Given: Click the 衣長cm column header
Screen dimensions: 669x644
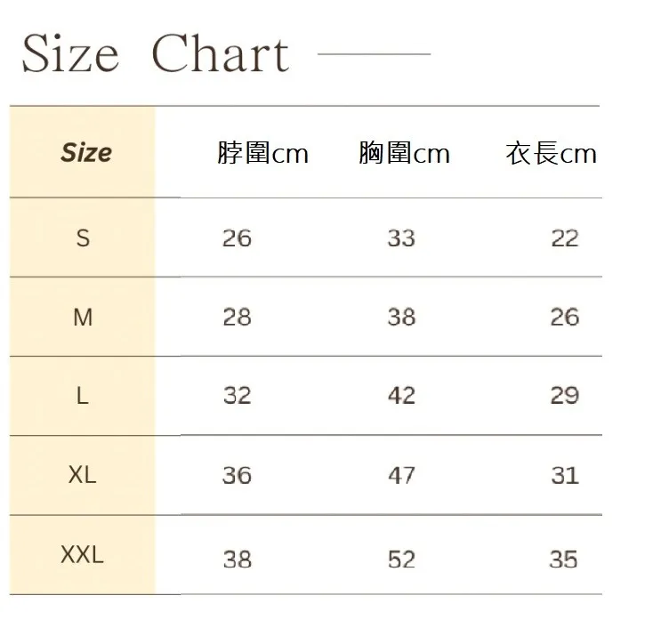Looking at the screenshot, I should (x=551, y=153).
